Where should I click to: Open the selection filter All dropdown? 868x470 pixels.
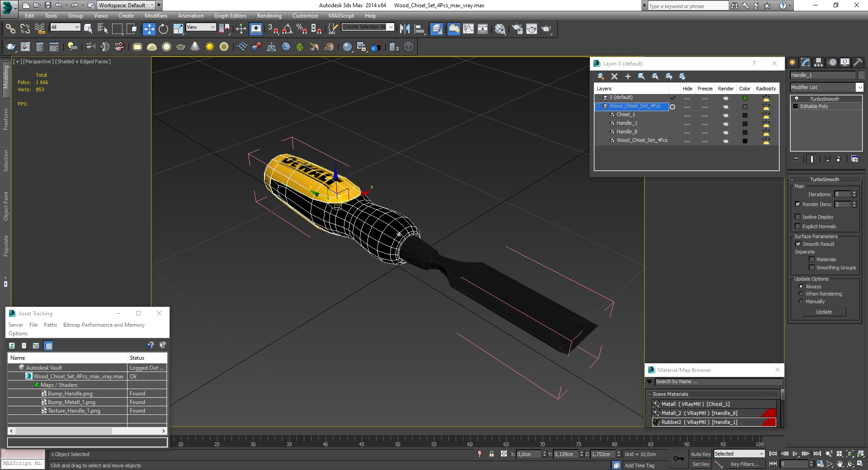65,27
